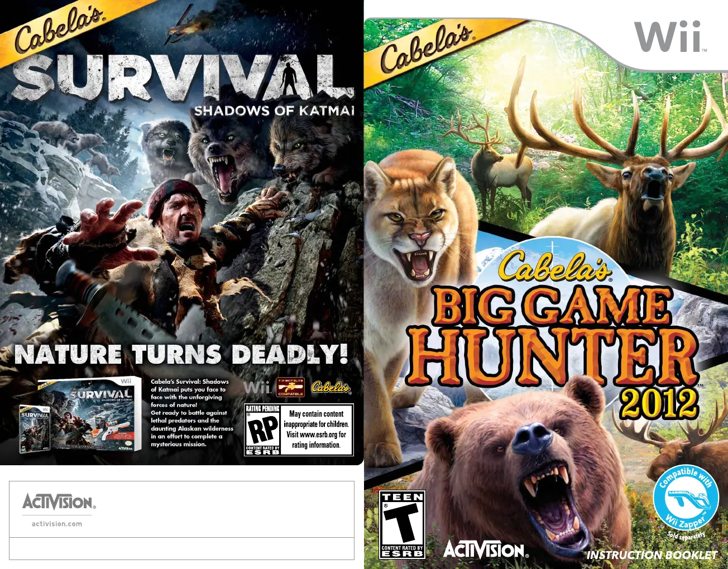
Task: Click the small gray Wii logo in ad
Action: point(257,387)
